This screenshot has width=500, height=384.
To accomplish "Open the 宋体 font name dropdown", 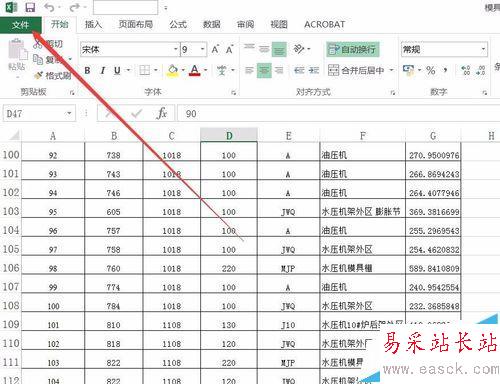I will pyautogui.click(x=176, y=50).
